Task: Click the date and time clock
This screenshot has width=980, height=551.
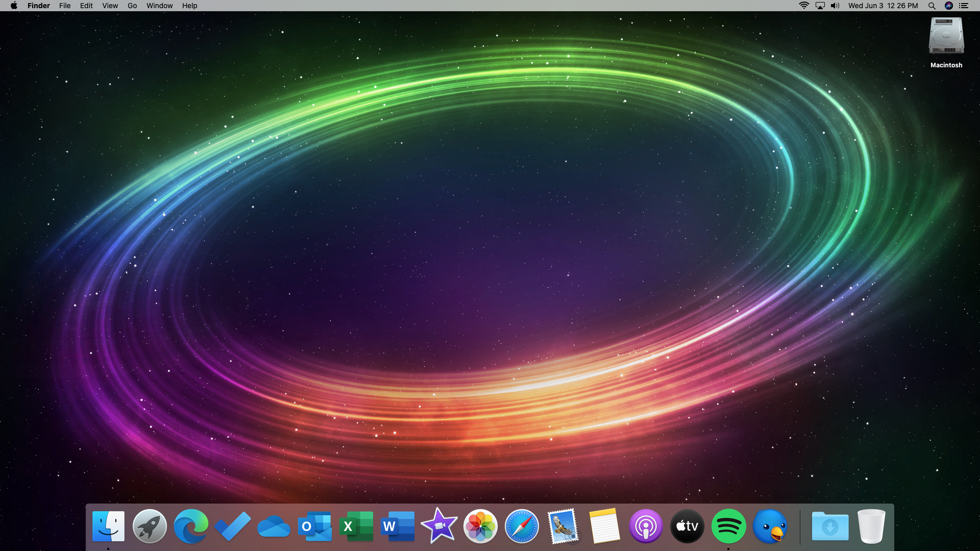Action: 883,6
